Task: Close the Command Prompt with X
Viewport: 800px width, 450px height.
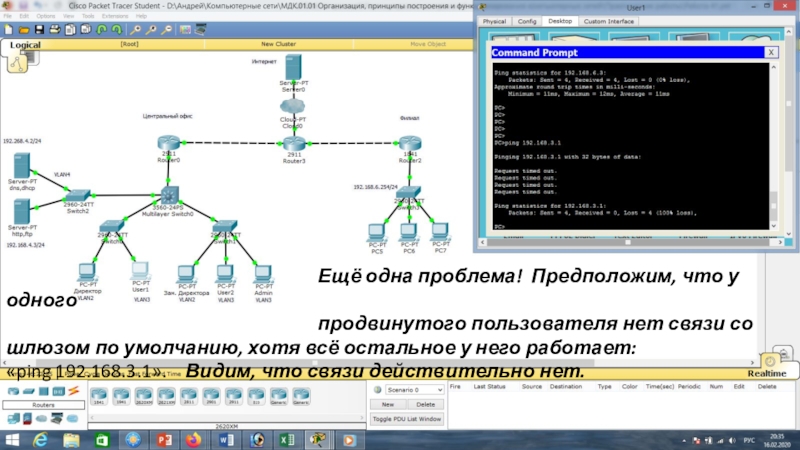Action: tap(771, 53)
